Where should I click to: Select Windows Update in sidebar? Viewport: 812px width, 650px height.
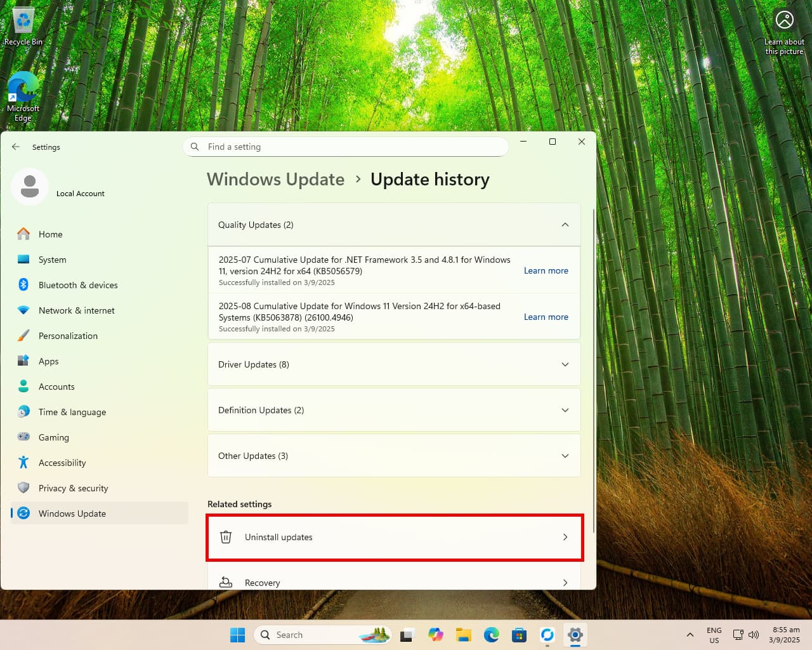[x=100, y=514]
